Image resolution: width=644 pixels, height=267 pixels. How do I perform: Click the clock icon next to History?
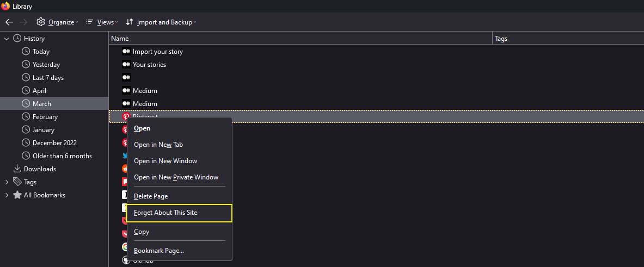coord(17,39)
